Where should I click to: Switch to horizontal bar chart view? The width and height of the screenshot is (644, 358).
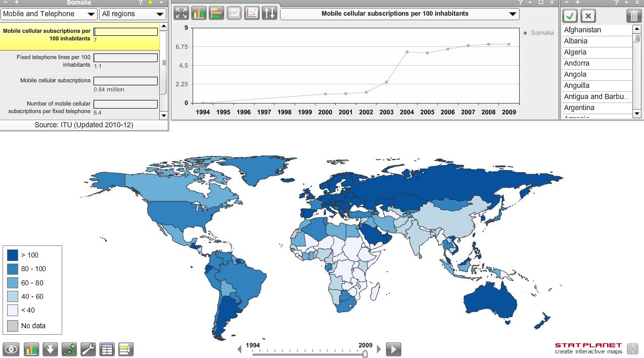tap(216, 13)
